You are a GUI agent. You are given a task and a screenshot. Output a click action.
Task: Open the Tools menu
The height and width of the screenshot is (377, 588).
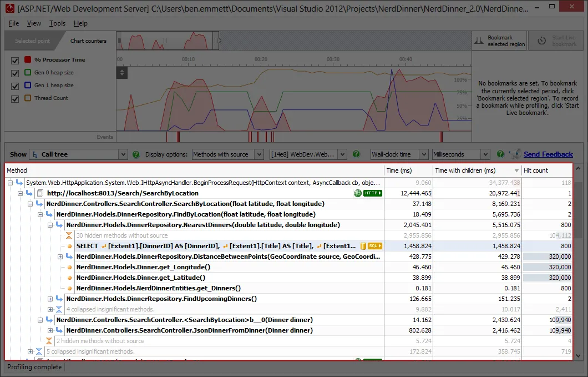tap(57, 23)
